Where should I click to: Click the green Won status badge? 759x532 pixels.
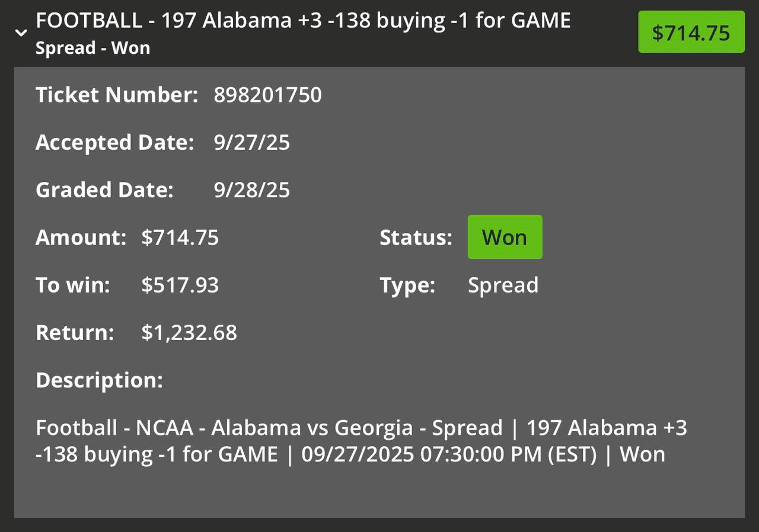click(x=505, y=238)
